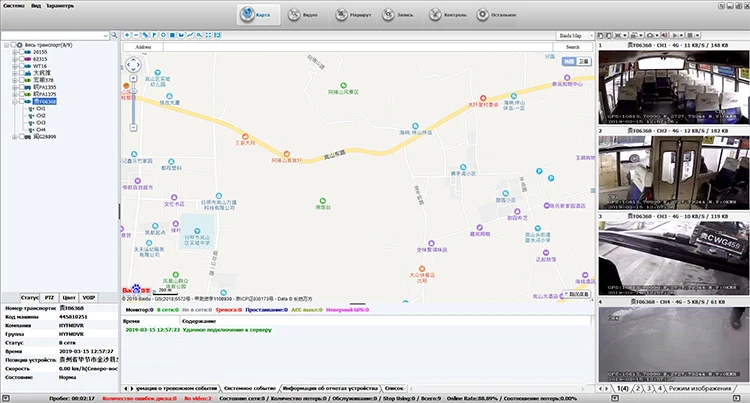Click the Search button beside address
750x403 pixels.
pyautogui.click(x=573, y=47)
